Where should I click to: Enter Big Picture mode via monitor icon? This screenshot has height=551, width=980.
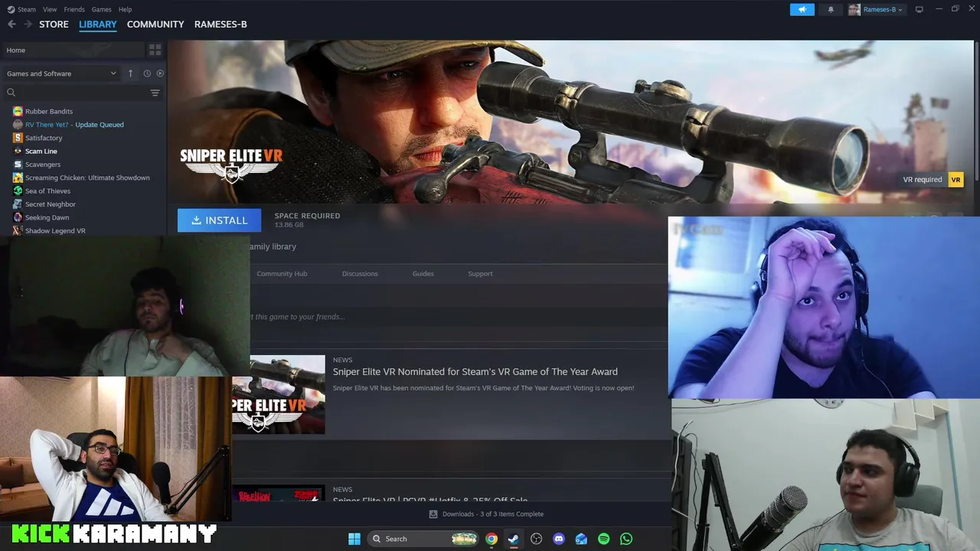pyautogui.click(x=920, y=9)
